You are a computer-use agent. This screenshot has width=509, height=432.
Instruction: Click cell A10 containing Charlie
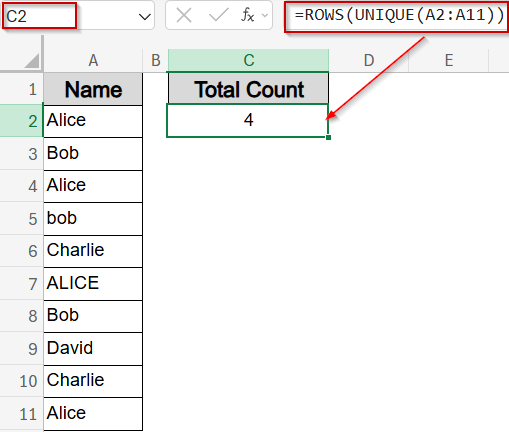tap(93, 381)
